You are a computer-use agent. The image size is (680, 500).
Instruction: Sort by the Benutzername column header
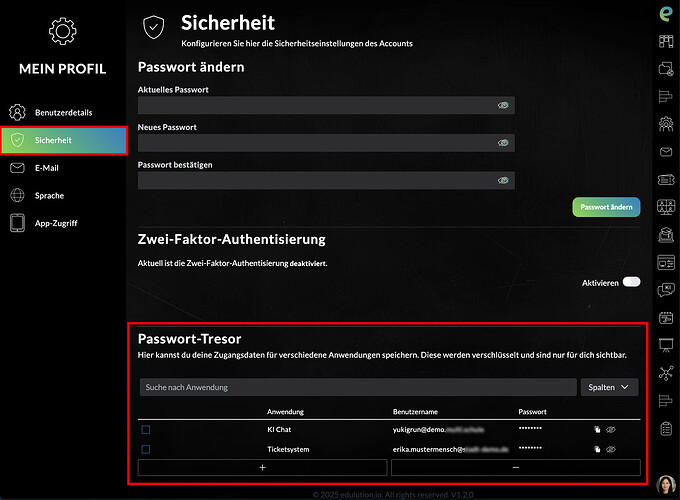coord(415,412)
